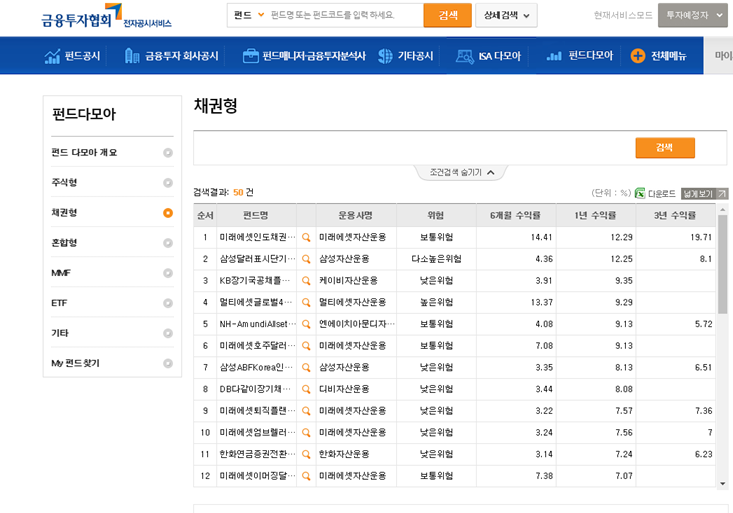Open 금융투자 회사공시 menu
The image size is (733, 513).
pos(172,56)
